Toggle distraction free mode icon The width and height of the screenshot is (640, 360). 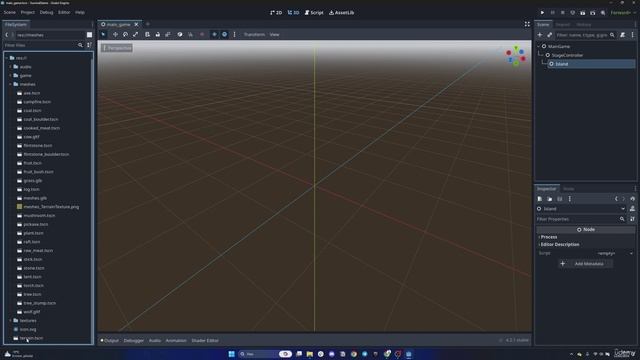[x=527, y=24]
